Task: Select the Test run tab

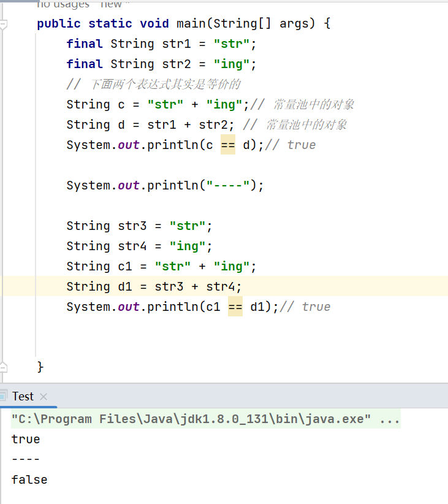Action: click(x=23, y=397)
